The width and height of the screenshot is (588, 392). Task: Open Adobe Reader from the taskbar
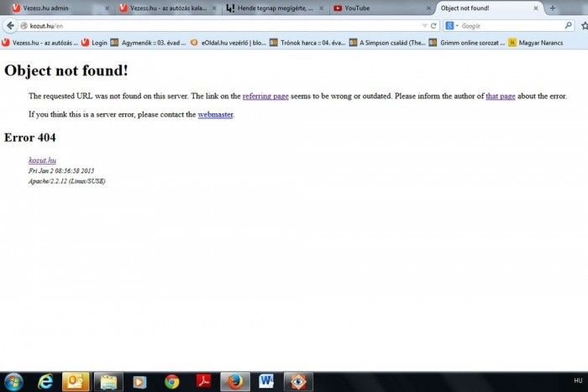click(203, 381)
